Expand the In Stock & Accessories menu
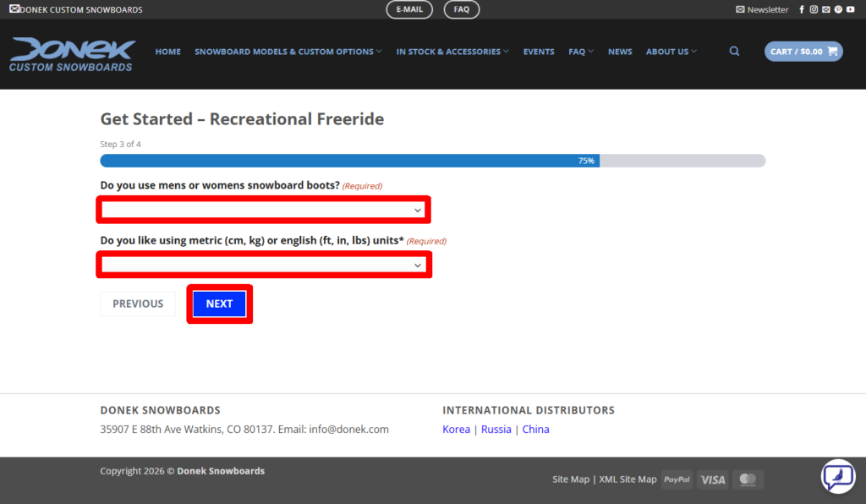This screenshot has width=866, height=504. (x=452, y=52)
